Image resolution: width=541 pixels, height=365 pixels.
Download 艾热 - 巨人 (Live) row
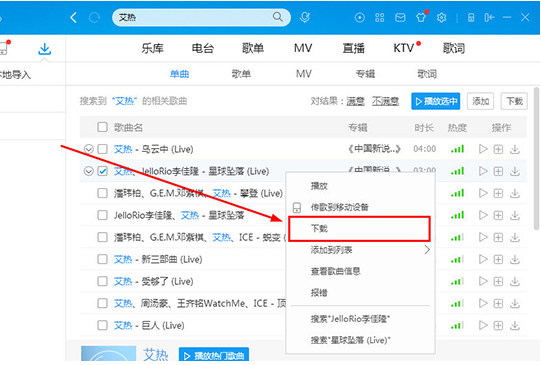point(515,325)
